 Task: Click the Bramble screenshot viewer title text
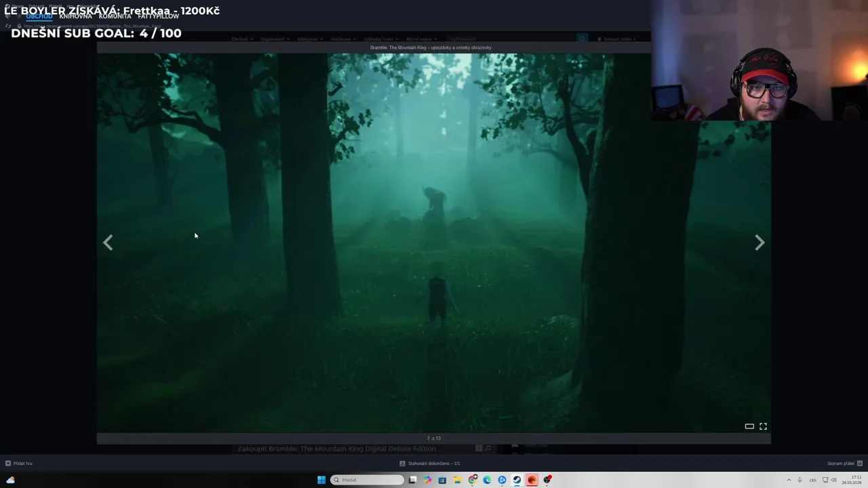click(431, 47)
